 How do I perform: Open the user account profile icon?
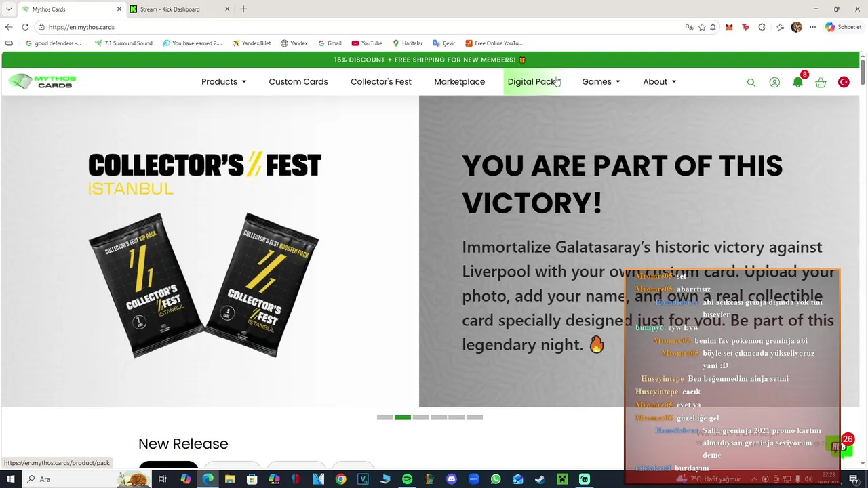[774, 82]
